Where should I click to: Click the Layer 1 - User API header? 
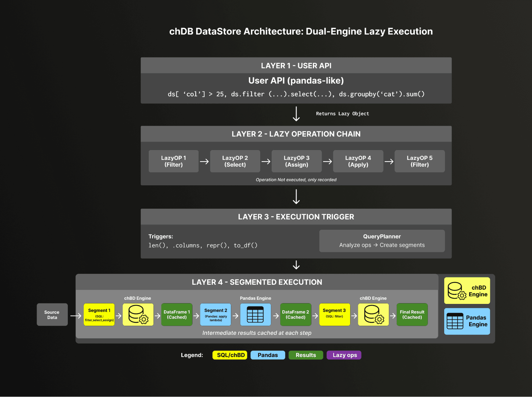pos(296,65)
